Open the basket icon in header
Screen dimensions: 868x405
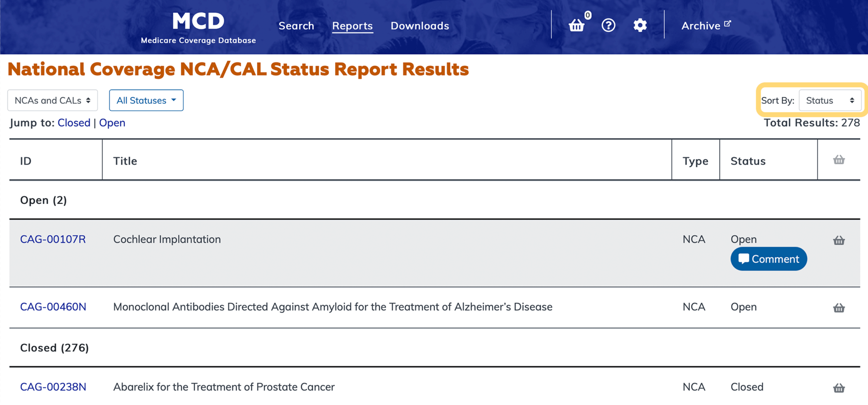[x=577, y=25]
